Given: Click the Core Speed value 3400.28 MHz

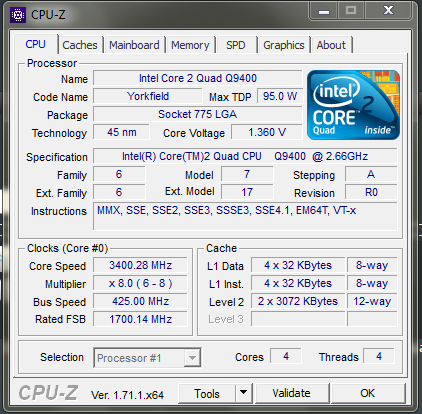Looking at the screenshot, I should pos(140,265).
